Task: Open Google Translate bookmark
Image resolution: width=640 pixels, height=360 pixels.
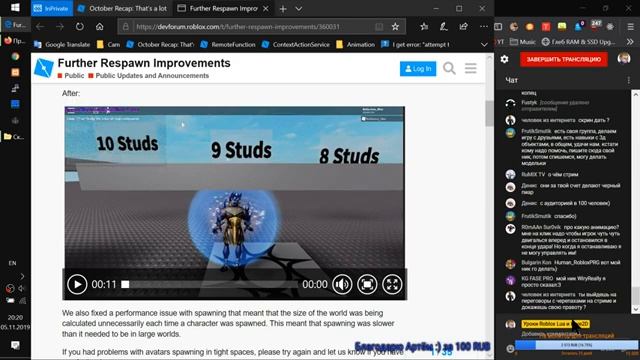Action: pyautogui.click(x=62, y=44)
